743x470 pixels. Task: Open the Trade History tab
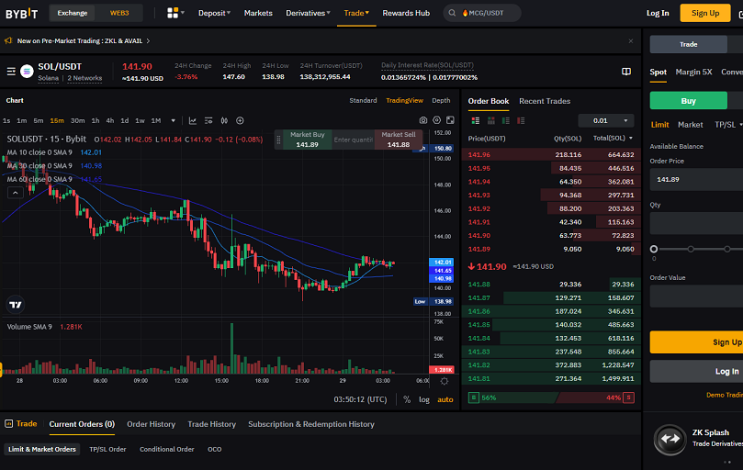[x=212, y=424]
